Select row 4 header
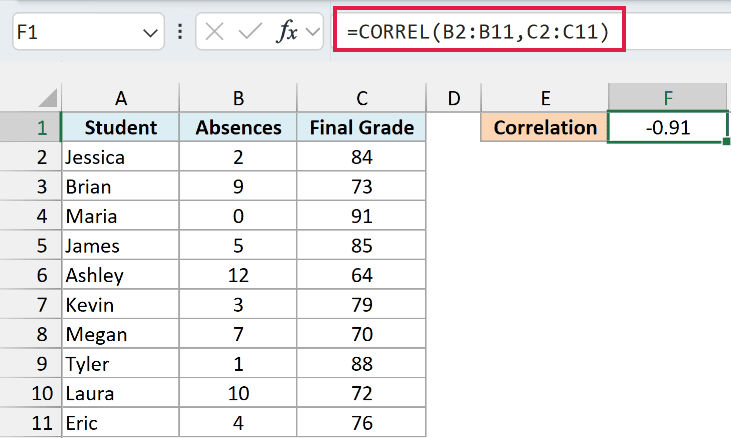 tap(31, 216)
